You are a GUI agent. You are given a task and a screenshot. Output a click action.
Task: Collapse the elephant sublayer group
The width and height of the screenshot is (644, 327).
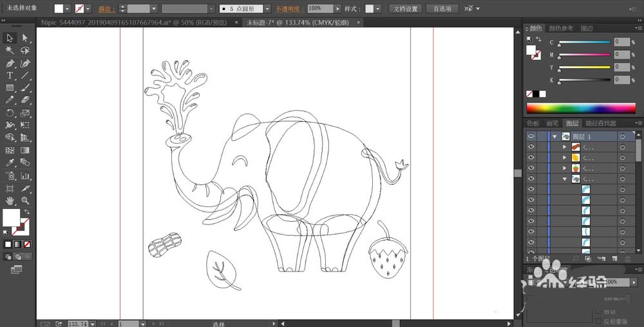(x=564, y=179)
